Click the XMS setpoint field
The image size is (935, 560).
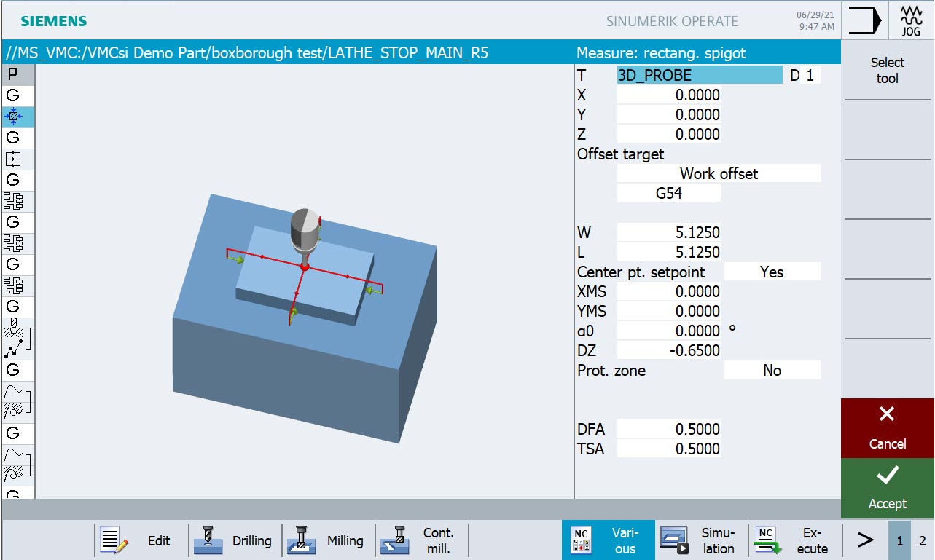668,291
